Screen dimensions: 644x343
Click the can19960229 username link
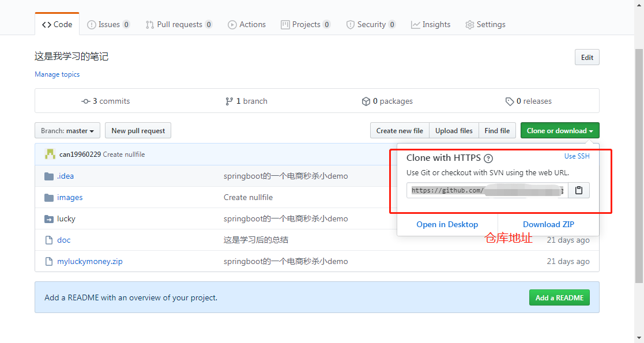[x=80, y=154]
